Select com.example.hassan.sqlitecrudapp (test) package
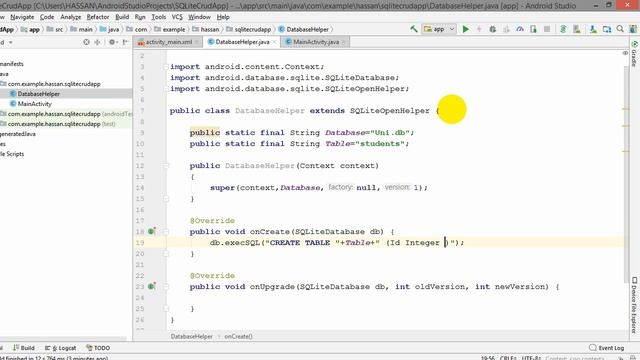 58,124
